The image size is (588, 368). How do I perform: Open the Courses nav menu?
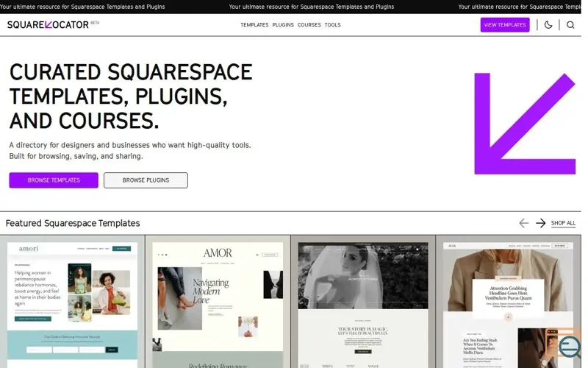(309, 25)
